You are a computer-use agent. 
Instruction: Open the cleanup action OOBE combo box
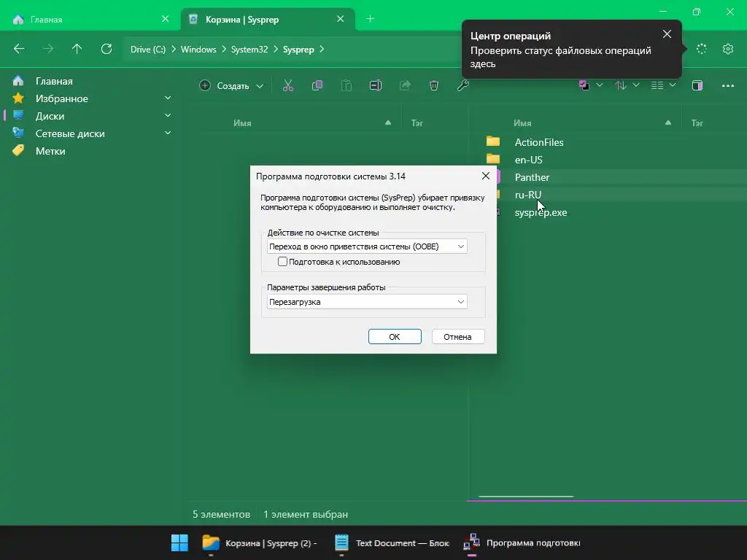click(367, 246)
